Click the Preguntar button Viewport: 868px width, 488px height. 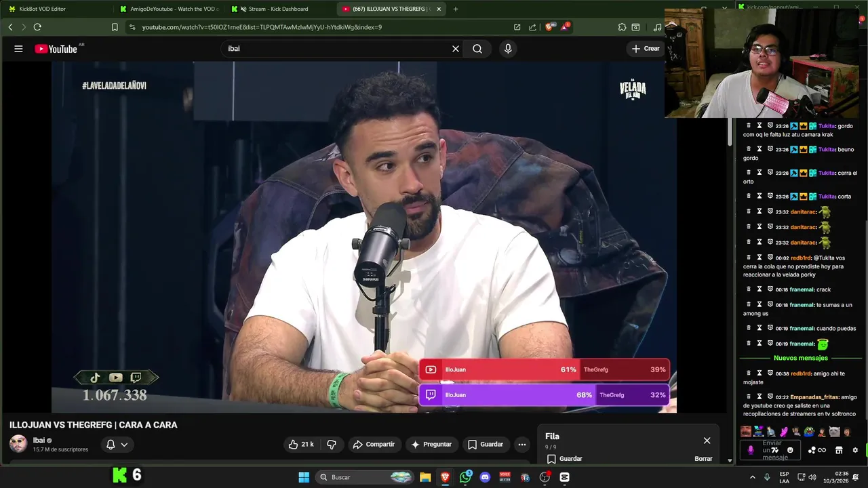(431, 445)
